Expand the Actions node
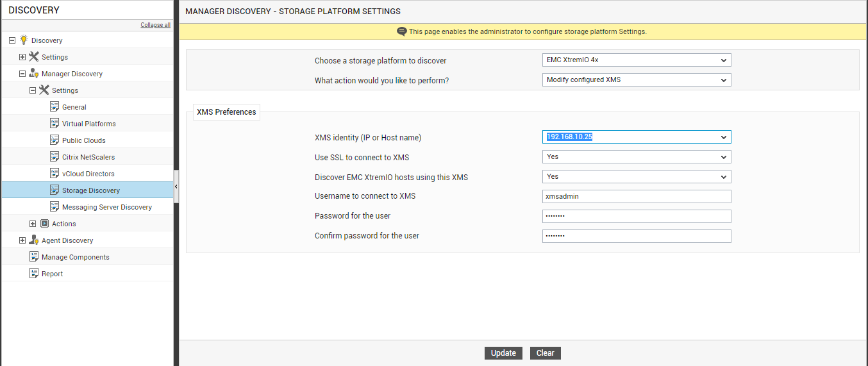Viewport: 868px width, 366px height. [x=33, y=224]
